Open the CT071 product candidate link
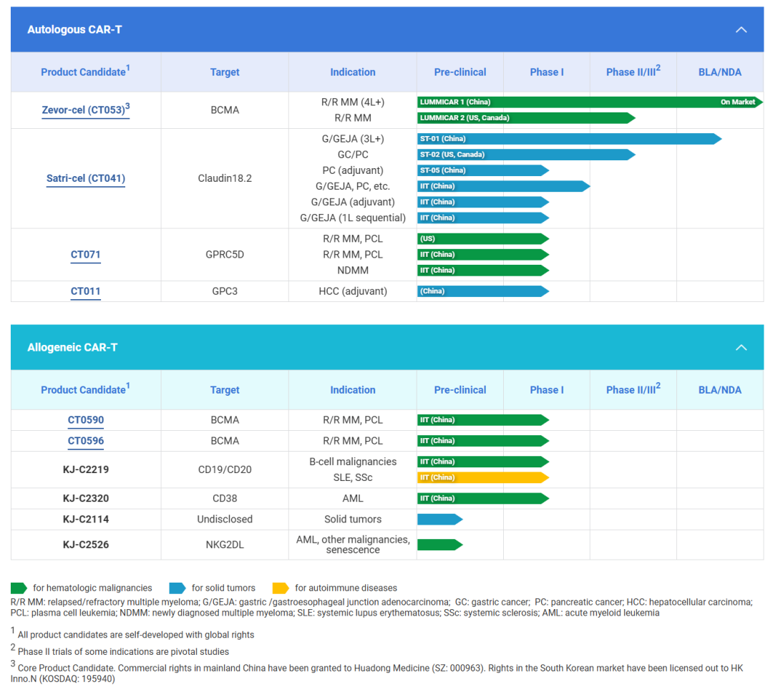Screen dimensions: 773x700 85,254
